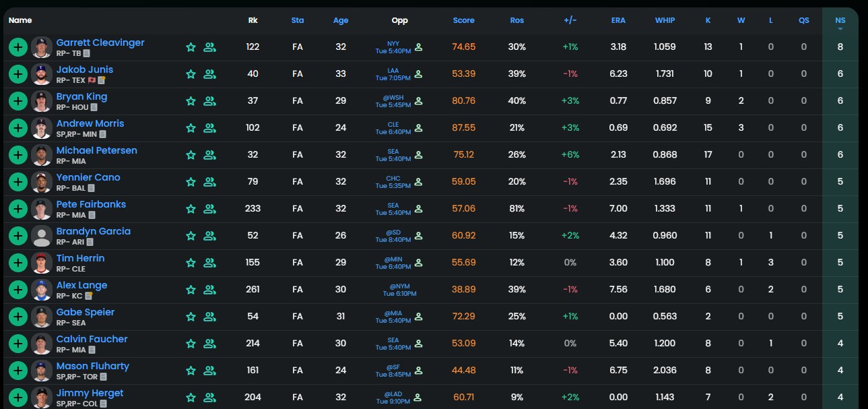Add Garrett Cleavinger with the green plus icon
868x409 pixels.
click(18, 47)
